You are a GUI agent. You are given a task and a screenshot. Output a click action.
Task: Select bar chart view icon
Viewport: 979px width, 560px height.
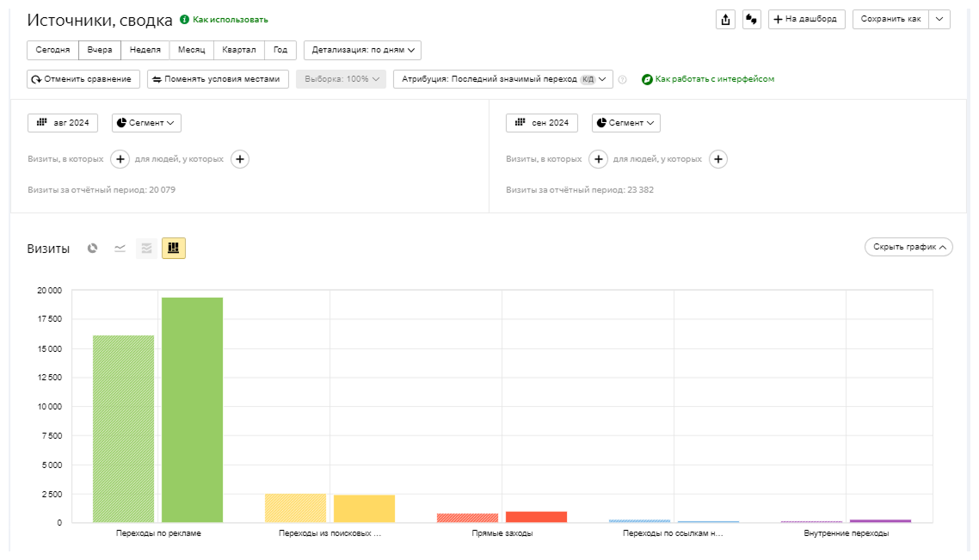click(174, 249)
